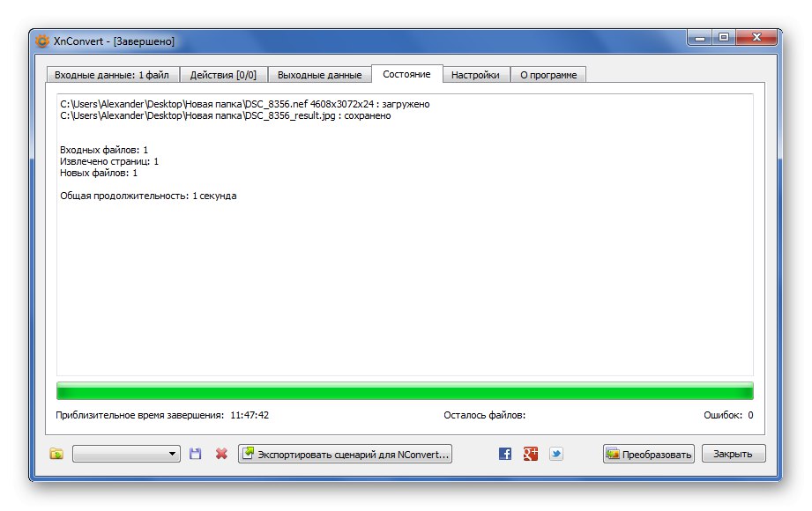Click the log line ending with сохранено
Image resolution: width=812 pixels, height=511 pixels.
pos(226,115)
